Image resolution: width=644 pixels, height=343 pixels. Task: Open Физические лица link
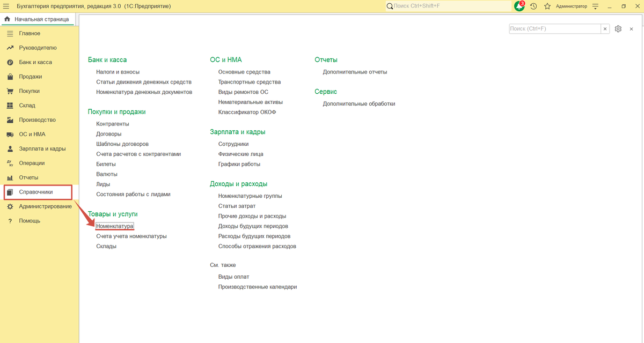[x=240, y=154]
